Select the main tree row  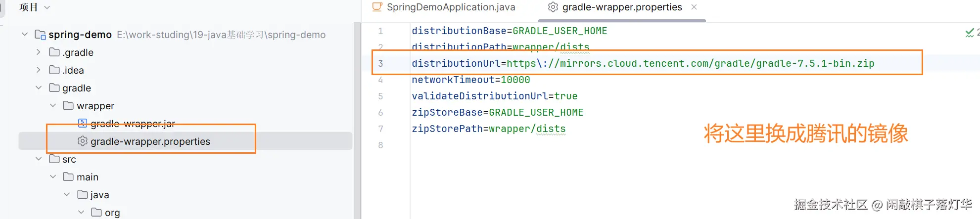186,176
